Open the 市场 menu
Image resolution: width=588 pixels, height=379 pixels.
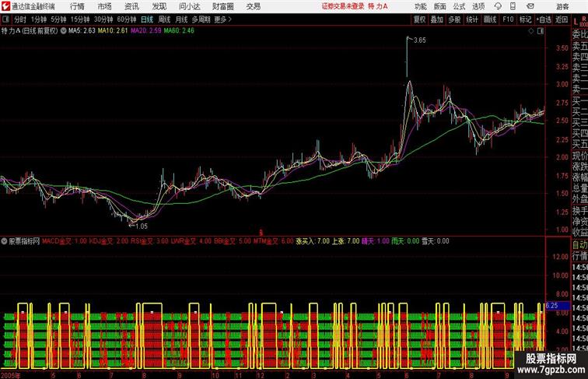(x=105, y=6)
